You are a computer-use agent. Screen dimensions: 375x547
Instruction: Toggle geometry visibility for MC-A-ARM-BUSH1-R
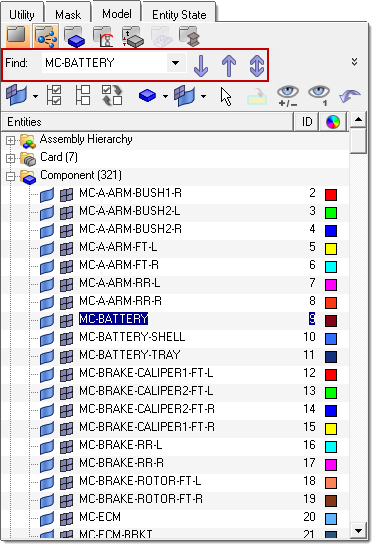coord(47,195)
